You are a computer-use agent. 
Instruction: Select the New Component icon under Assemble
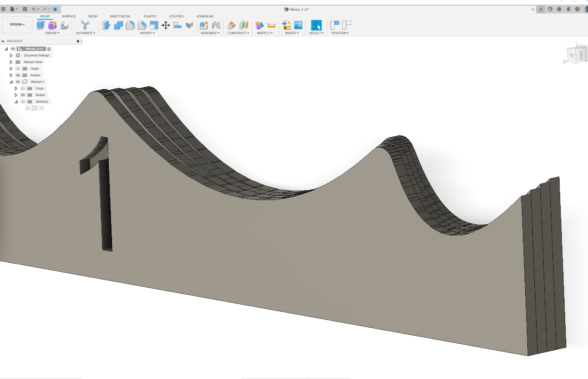(204, 25)
